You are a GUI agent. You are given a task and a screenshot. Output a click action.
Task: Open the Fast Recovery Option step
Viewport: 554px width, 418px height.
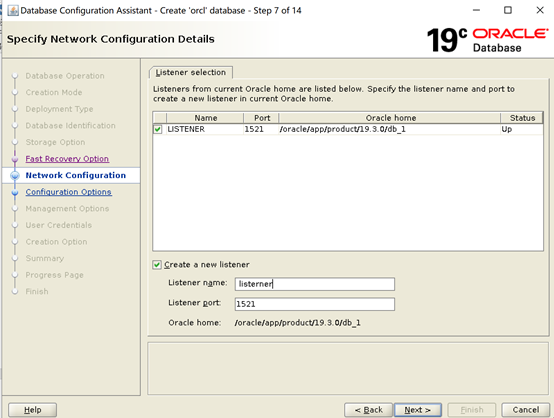67,159
